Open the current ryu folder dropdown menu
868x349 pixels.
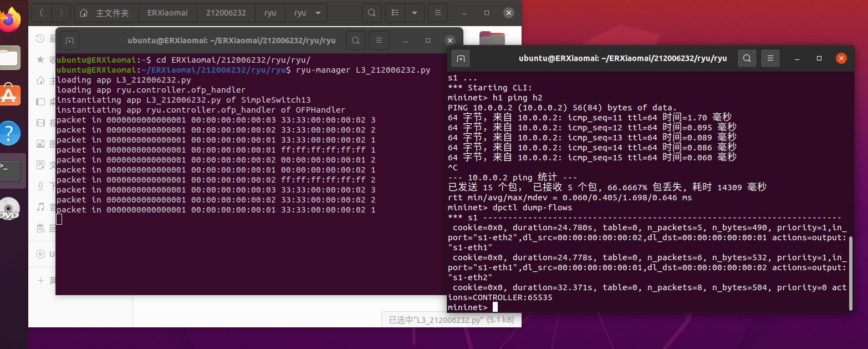(306, 12)
